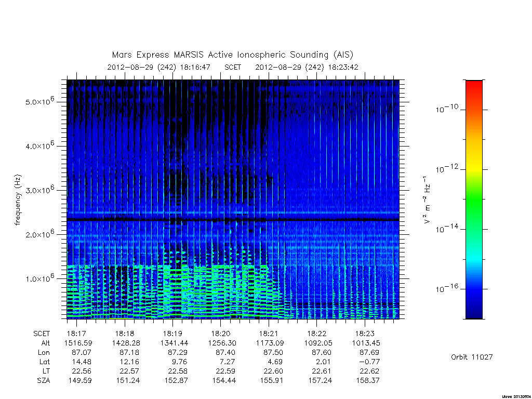532x399 pixels.
Task: Click local time value 22.62
Action: click(x=369, y=371)
